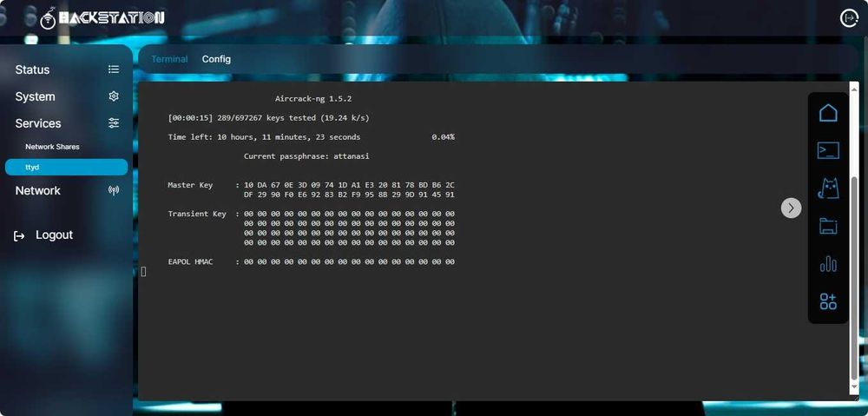
Task: Select the ttyd service entry
Action: coord(67,167)
